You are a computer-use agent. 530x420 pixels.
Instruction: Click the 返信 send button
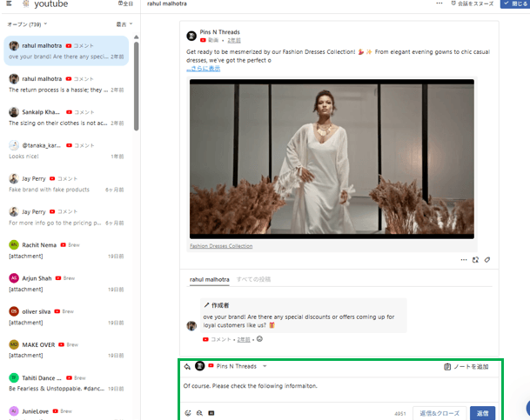(x=482, y=413)
